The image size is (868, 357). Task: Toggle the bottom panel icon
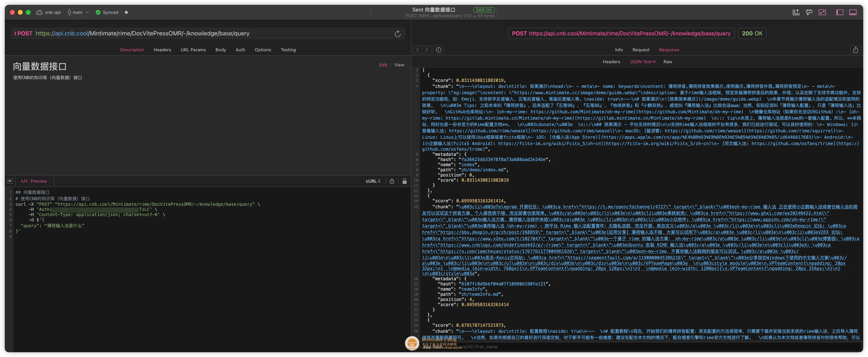pos(853,13)
